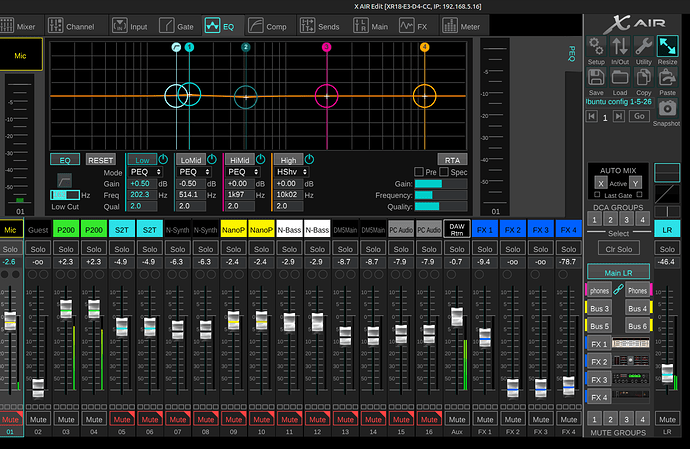
Task: Click the Paste icon
Action: (668, 78)
